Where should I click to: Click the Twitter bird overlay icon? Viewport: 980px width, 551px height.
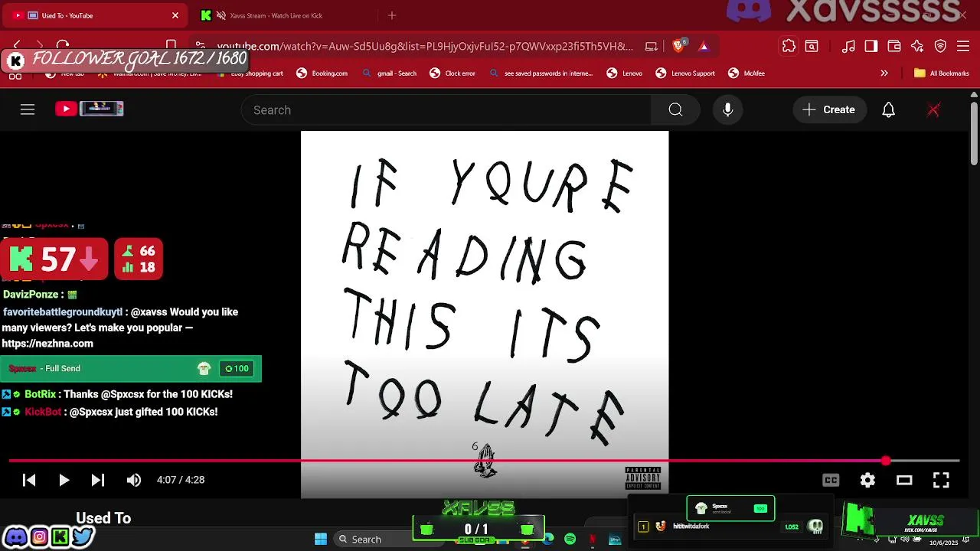pyautogui.click(x=83, y=536)
